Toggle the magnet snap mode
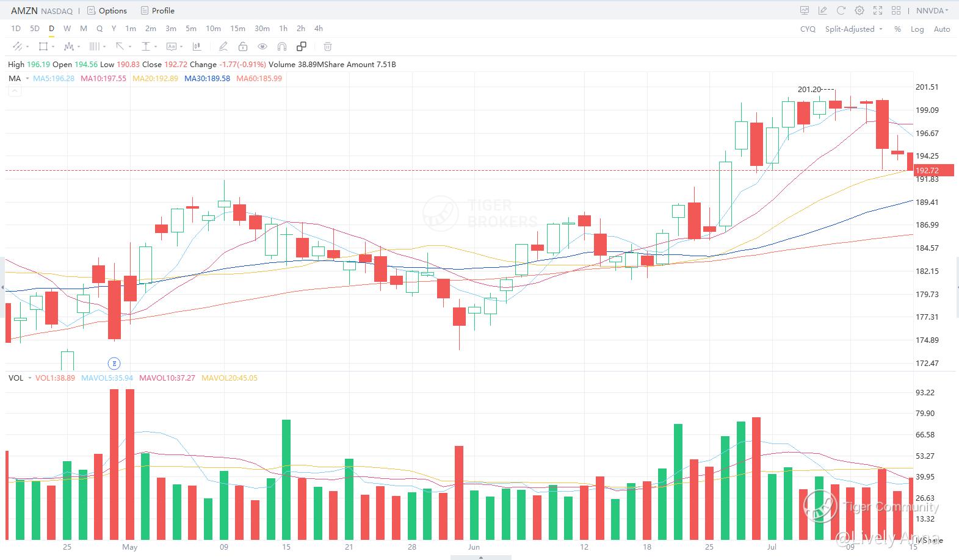The height and width of the screenshot is (560, 959). tap(282, 46)
